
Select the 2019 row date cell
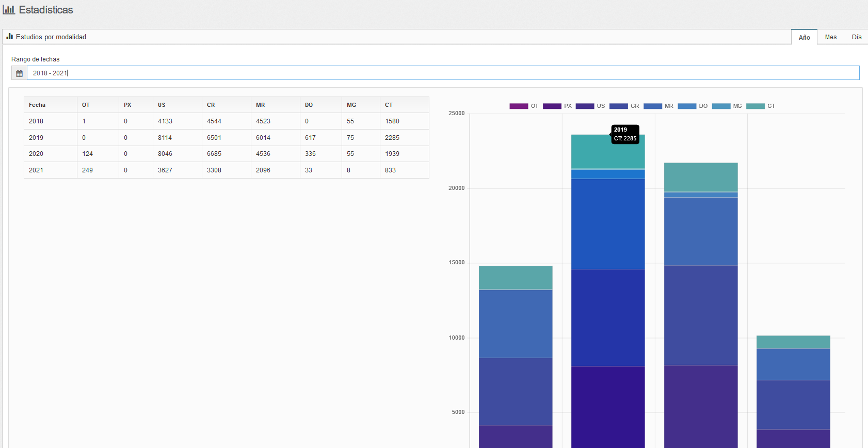(51, 138)
